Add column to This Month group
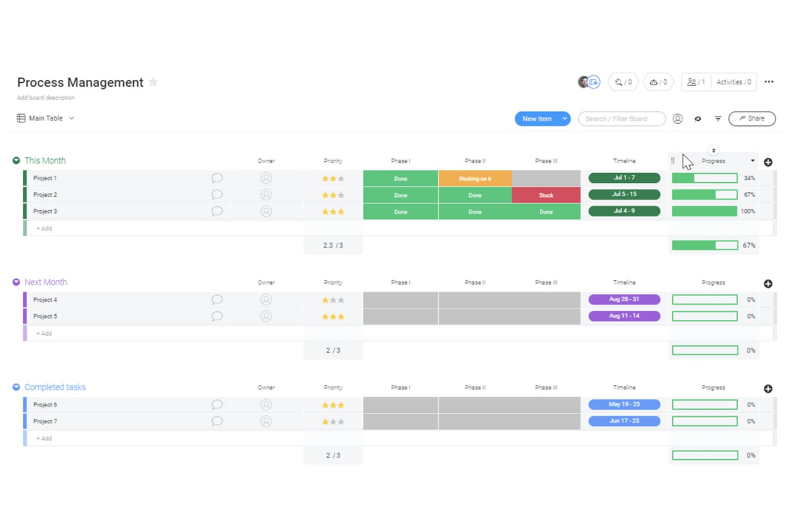Viewport: 798px width, 532px height. [768, 162]
